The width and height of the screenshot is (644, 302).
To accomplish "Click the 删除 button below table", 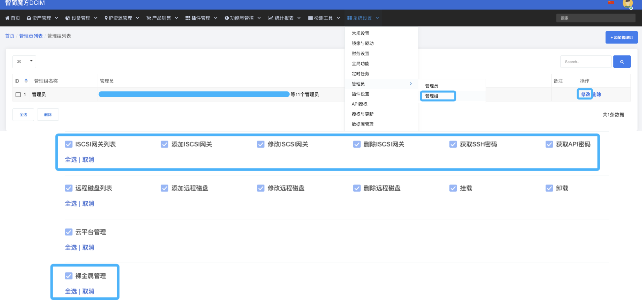I will tap(48, 115).
